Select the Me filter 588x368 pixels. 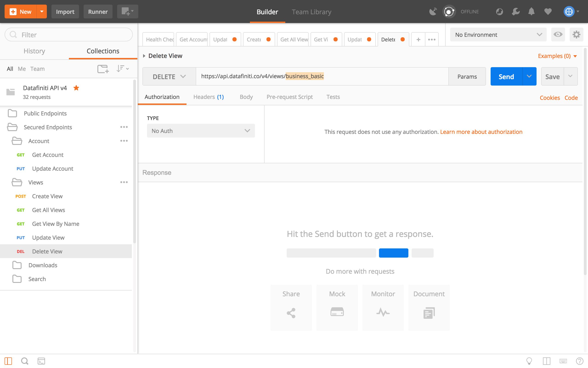tap(22, 69)
